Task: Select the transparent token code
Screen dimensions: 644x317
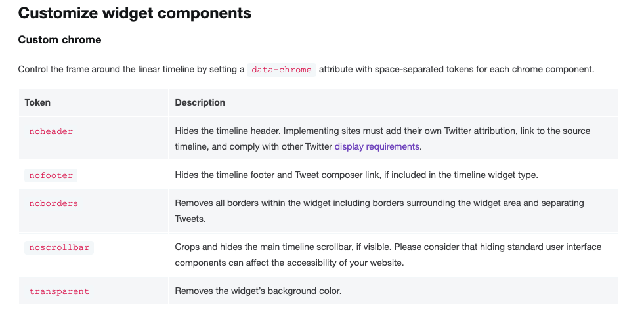Action: (x=59, y=291)
